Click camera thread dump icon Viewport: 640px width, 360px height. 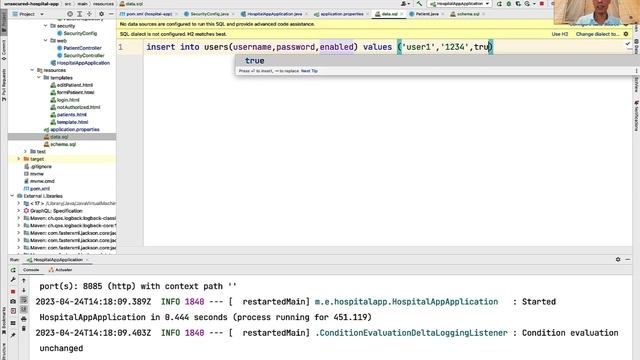13,301
